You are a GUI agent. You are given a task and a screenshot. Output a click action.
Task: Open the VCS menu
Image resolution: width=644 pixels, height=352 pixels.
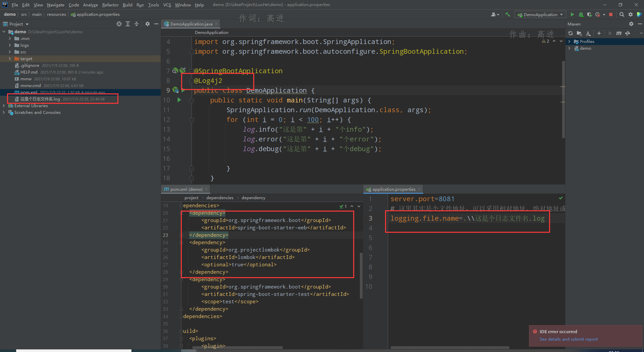[x=167, y=5]
